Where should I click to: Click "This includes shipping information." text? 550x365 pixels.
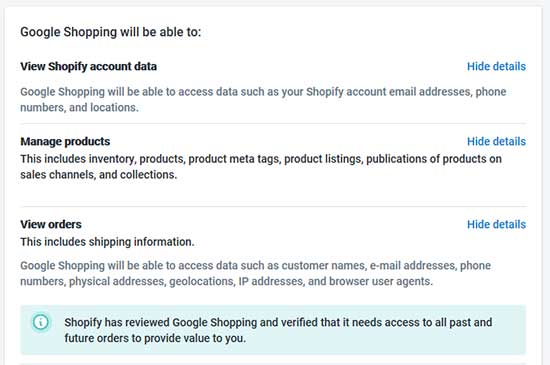pyautogui.click(x=107, y=242)
